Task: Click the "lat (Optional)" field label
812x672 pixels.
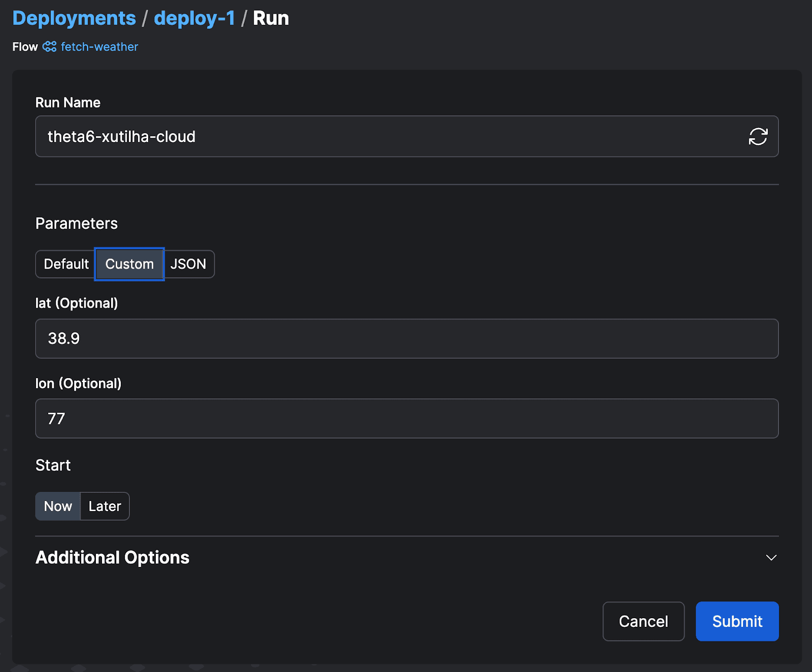Action: [77, 303]
